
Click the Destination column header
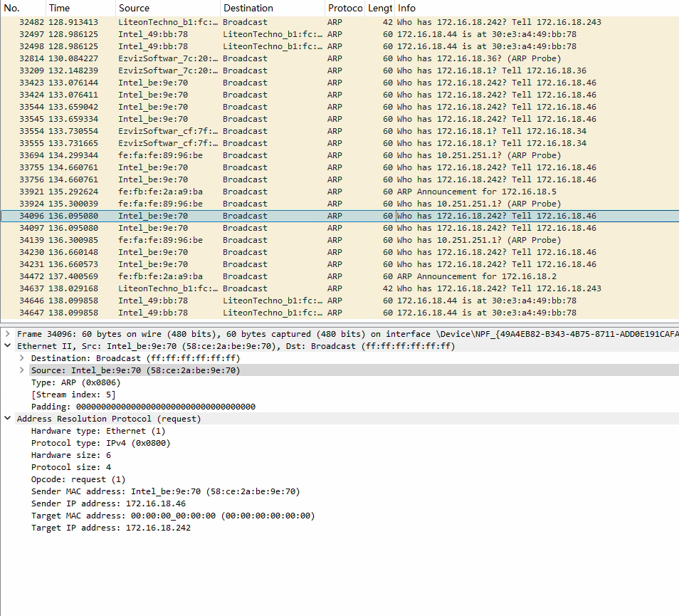pos(273,8)
